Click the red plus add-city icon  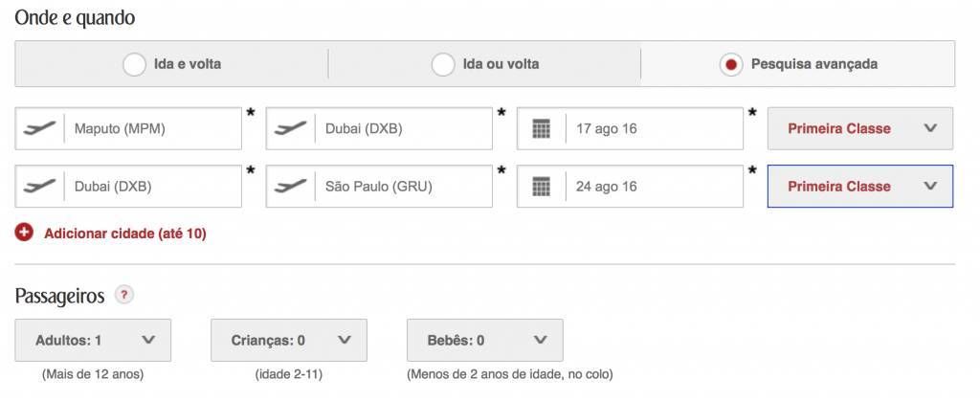point(25,233)
